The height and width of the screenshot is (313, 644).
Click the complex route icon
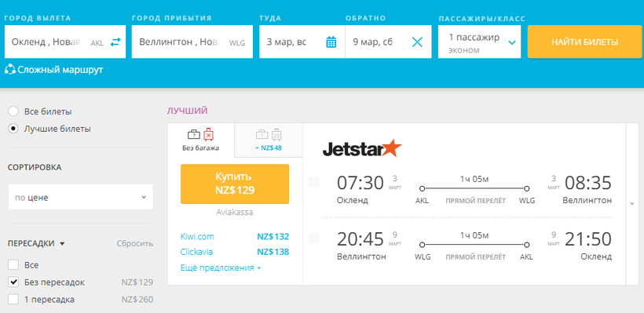point(10,70)
